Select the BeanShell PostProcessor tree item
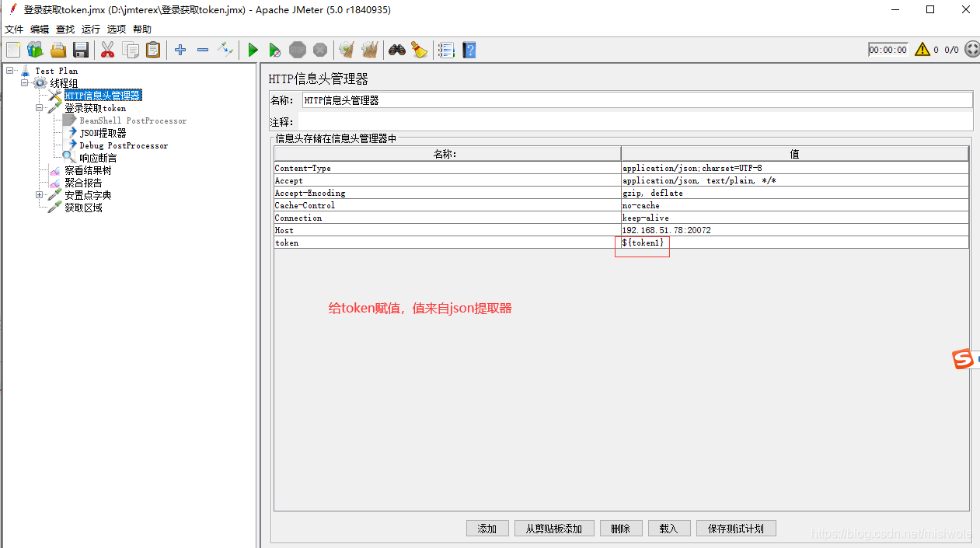 pos(133,120)
